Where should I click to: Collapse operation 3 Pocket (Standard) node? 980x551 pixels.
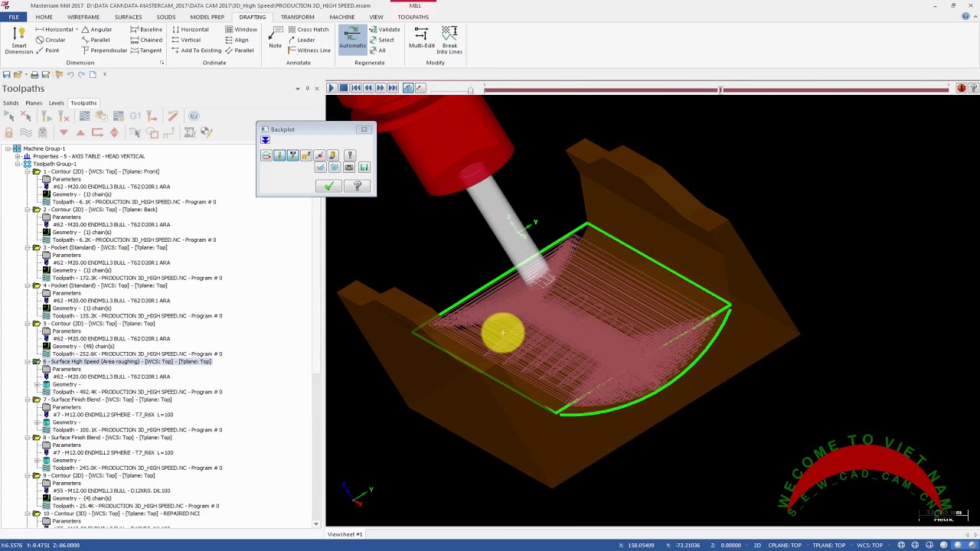tap(27, 247)
